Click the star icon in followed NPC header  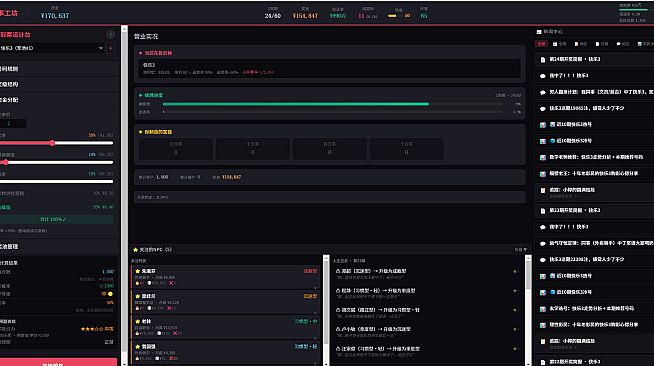[x=135, y=250]
